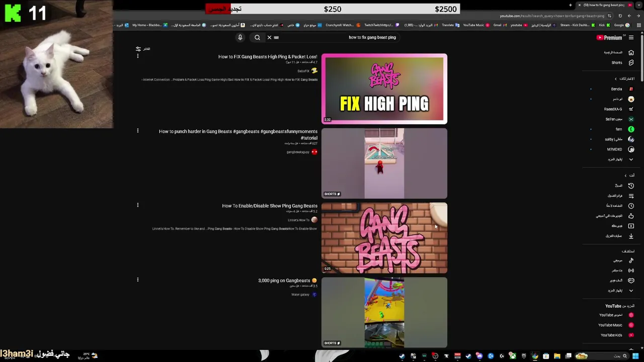Open the YouTube Music bookmark
Image resolution: width=644 pixels, height=362 pixels.
pyautogui.click(x=476, y=25)
